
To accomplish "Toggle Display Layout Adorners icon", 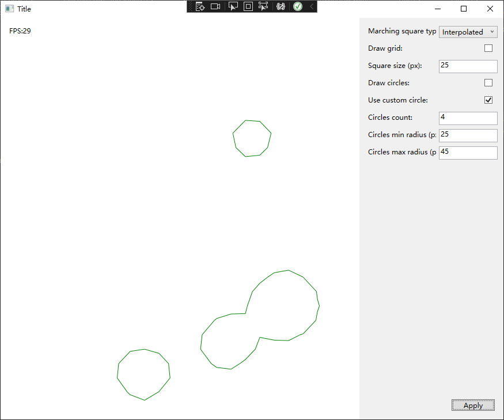I will [248, 6].
